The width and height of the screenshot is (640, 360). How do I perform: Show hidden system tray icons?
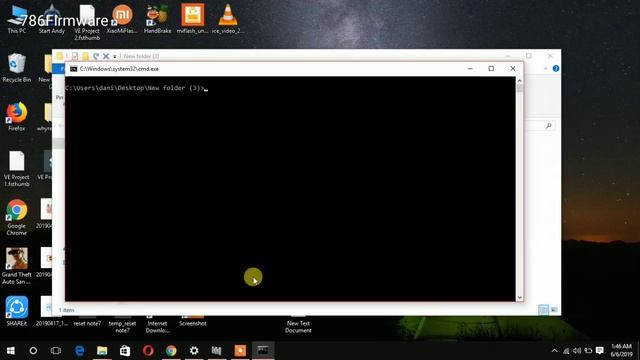554,351
